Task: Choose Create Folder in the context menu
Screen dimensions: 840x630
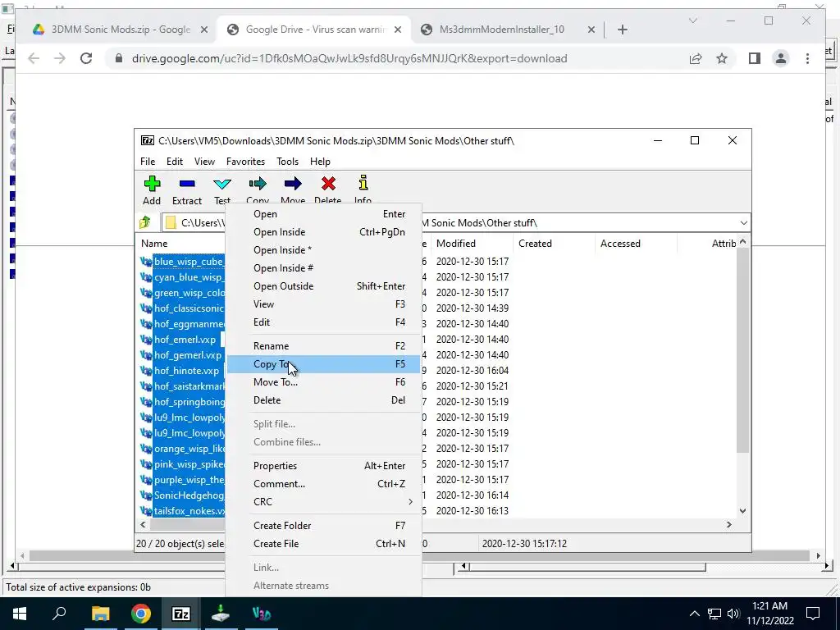Action: tap(323, 526)
